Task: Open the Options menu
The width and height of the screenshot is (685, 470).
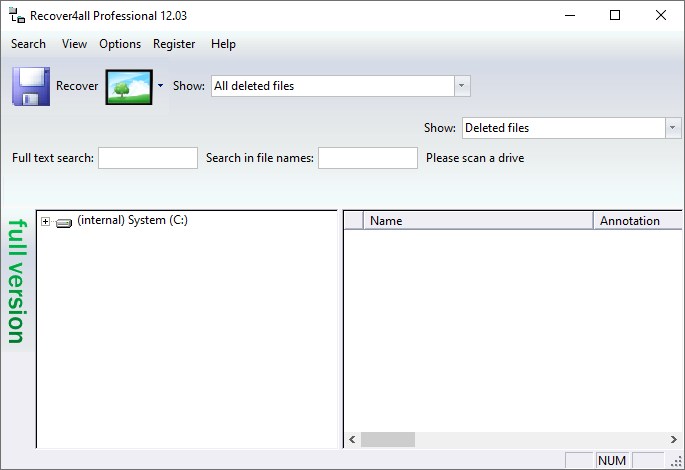Action: click(120, 44)
